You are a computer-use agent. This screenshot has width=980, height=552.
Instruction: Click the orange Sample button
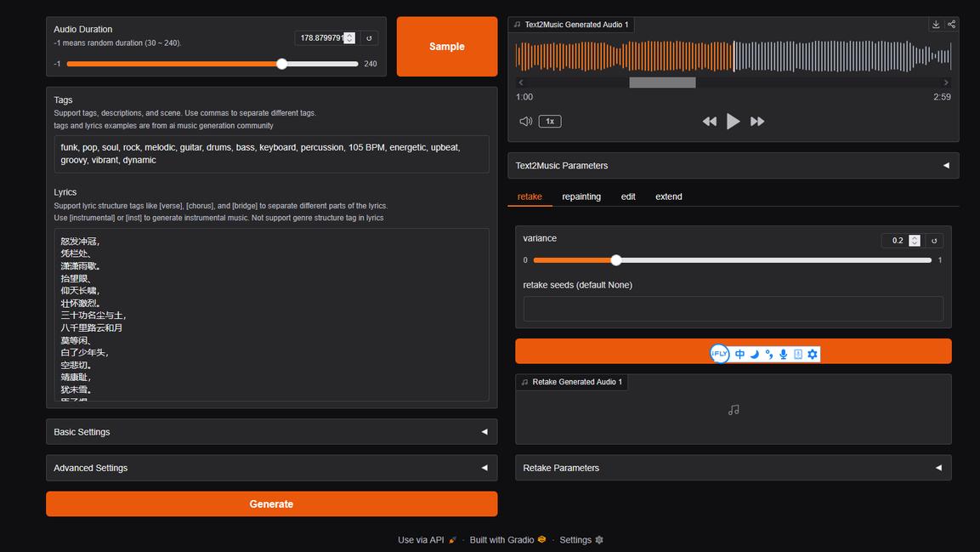447,46
